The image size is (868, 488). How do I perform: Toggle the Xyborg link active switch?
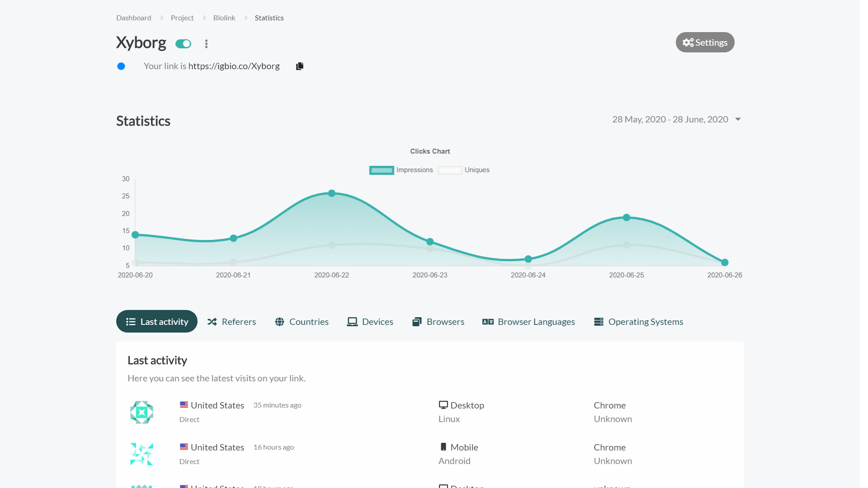(x=184, y=44)
